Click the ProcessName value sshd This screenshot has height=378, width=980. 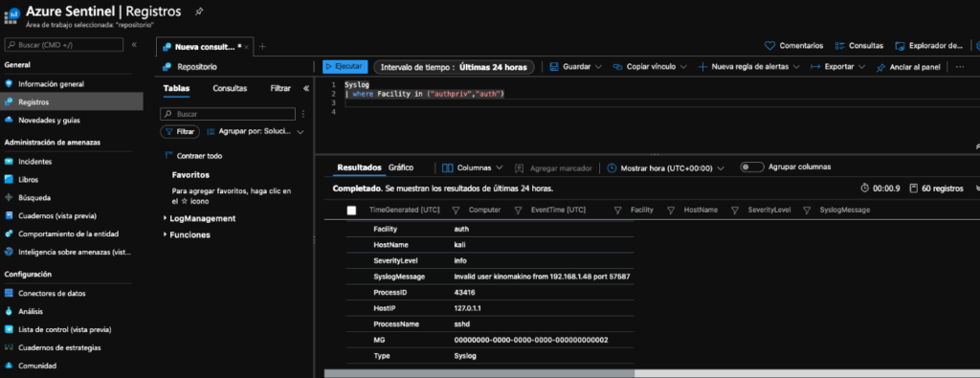461,324
